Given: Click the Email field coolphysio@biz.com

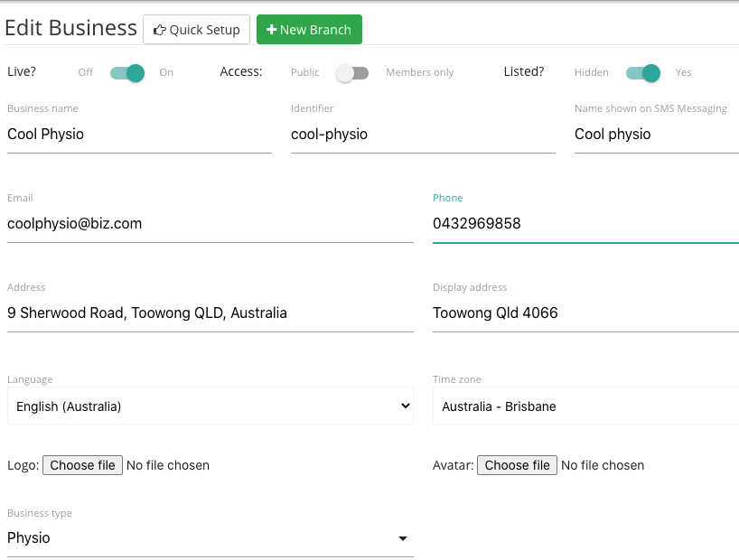Looking at the screenshot, I should [x=210, y=223].
